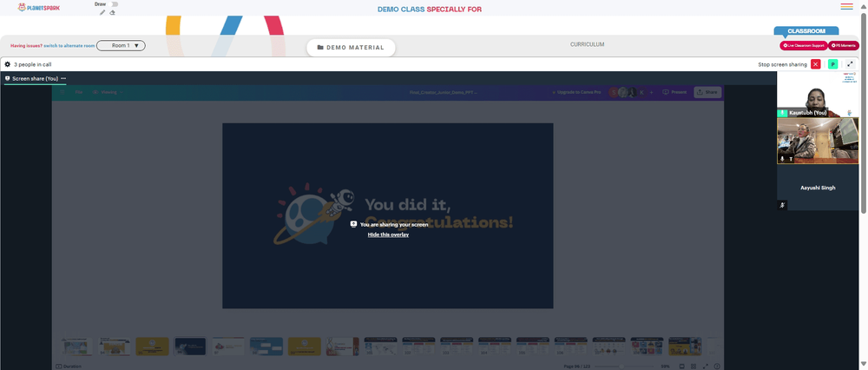868x370 pixels.
Task: Open Live Classroom Support
Action: coord(803,45)
